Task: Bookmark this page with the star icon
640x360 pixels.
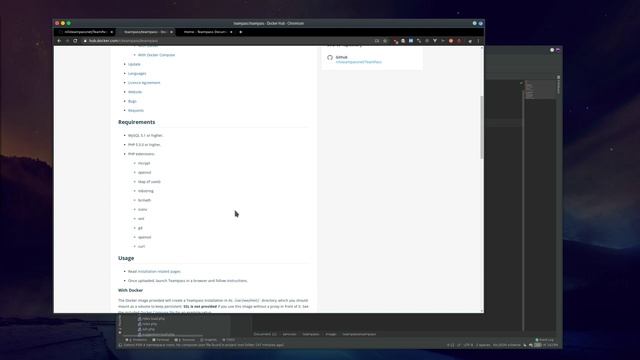Action: click(x=385, y=41)
